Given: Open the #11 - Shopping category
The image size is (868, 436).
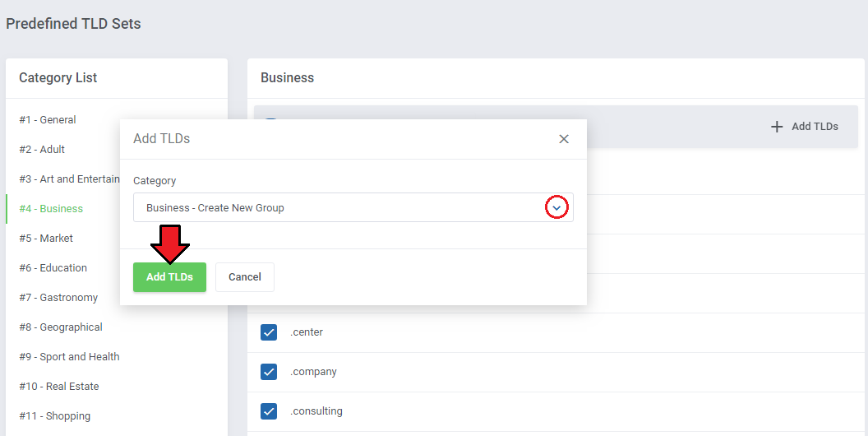Looking at the screenshot, I should tap(55, 416).
